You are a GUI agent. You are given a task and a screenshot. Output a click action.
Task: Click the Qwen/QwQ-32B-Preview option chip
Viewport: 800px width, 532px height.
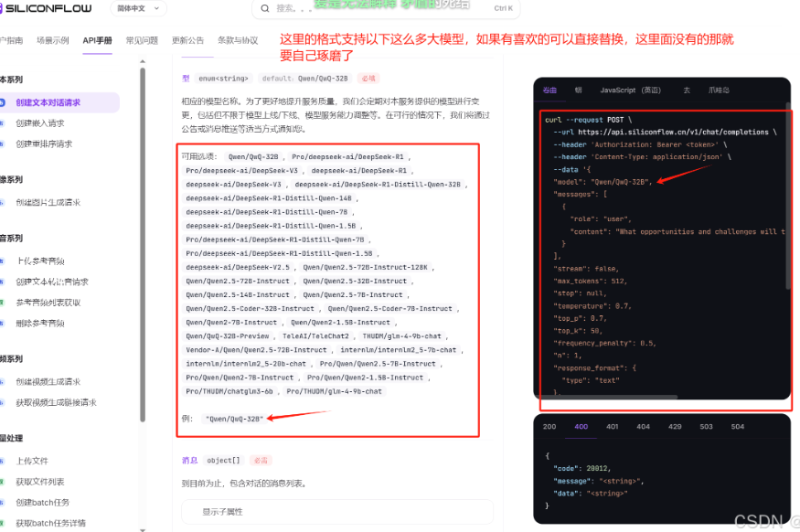click(x=228, y=336)
